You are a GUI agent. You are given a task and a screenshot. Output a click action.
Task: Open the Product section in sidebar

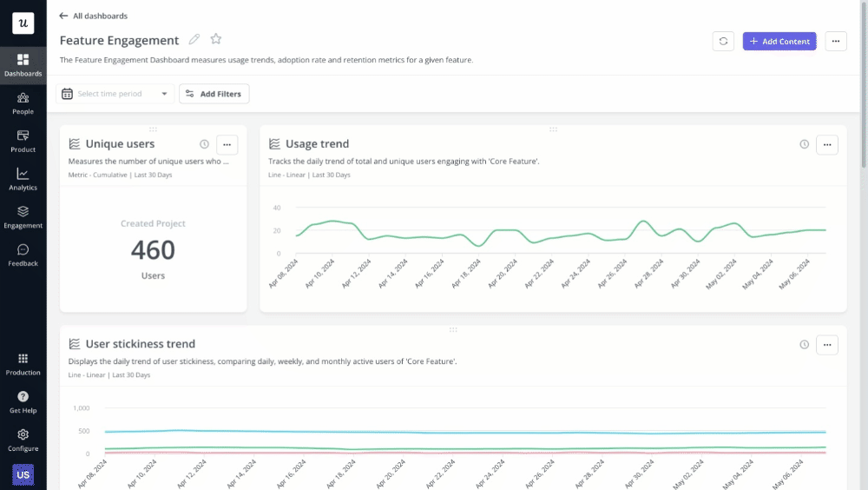[23, 142]
